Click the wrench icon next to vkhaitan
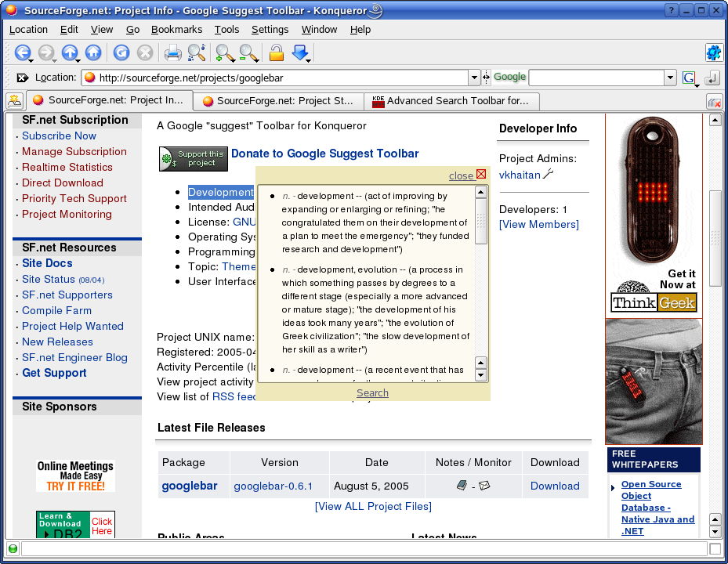Image resolution: width=728 pixels, height=564 pixels. click(549, 174)
